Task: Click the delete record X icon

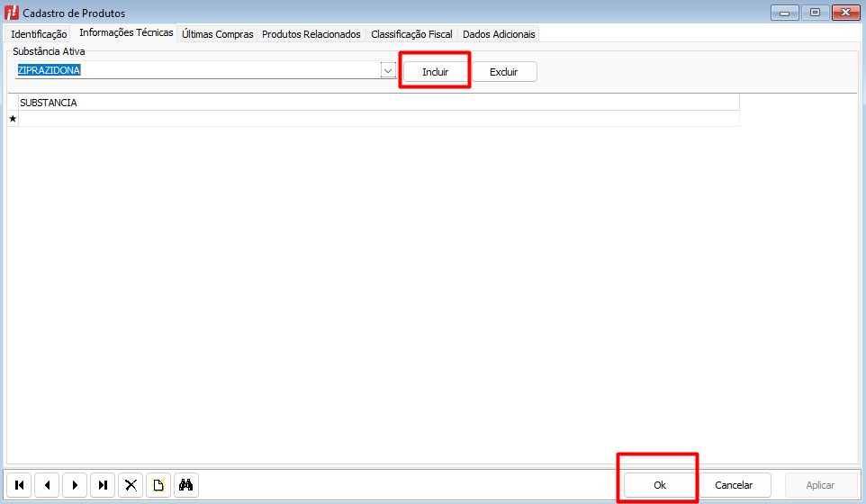Action: (131, 485)
